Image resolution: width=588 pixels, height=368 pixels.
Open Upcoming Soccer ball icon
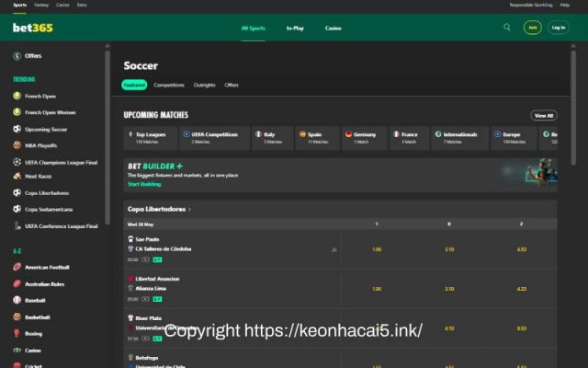(17, 129)
